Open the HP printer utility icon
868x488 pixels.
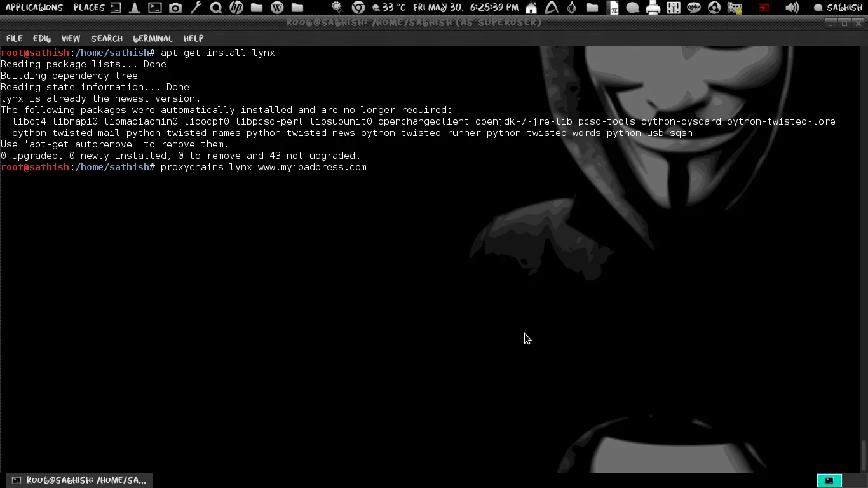[x=236, y=8]
